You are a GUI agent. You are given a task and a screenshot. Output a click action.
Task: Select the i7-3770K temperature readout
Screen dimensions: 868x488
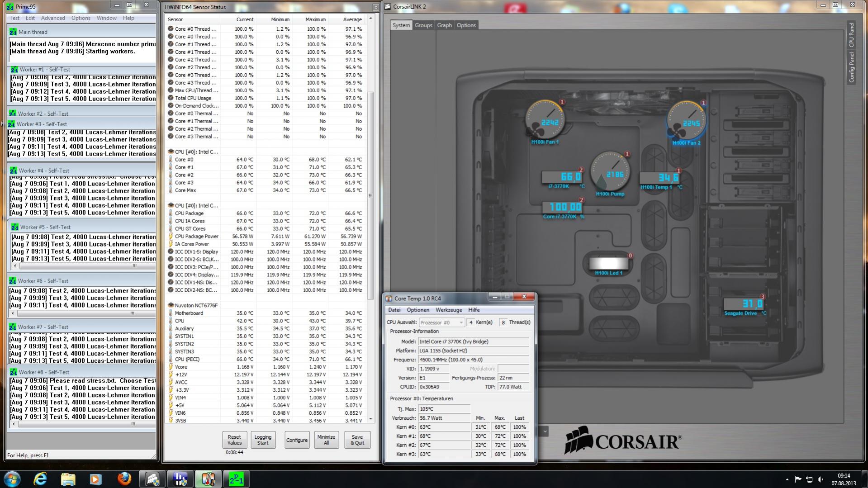tap(562, 177)
